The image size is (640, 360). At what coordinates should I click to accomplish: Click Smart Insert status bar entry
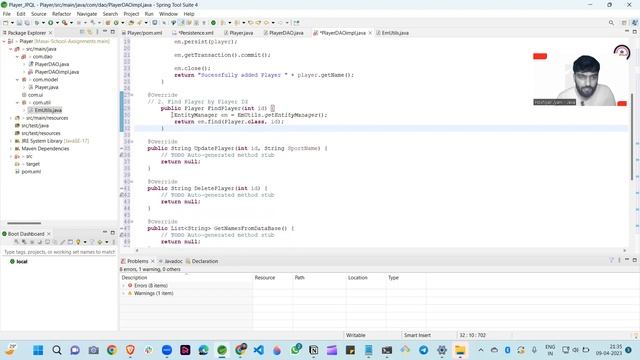(417, 335)
